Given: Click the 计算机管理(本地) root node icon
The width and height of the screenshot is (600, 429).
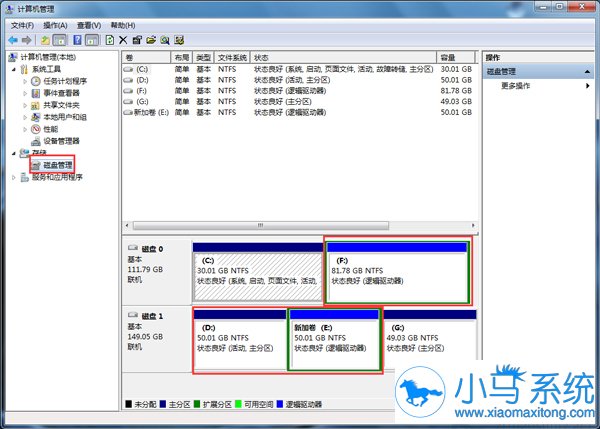Looking at the screenshot, I should 13,57.
